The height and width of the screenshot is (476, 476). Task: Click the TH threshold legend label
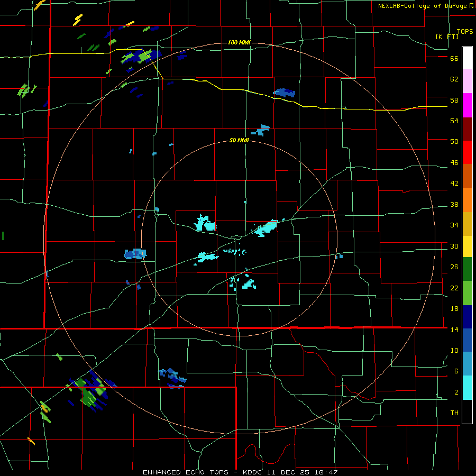454,413
